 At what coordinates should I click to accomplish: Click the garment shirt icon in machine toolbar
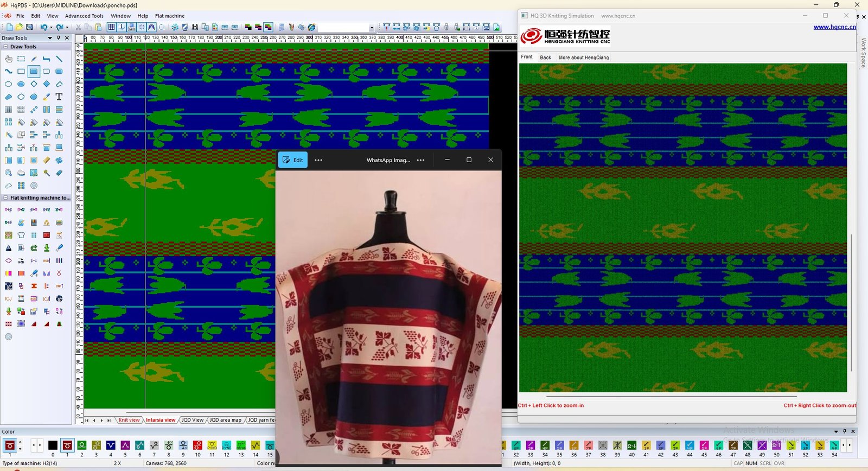tap(436, 27)
